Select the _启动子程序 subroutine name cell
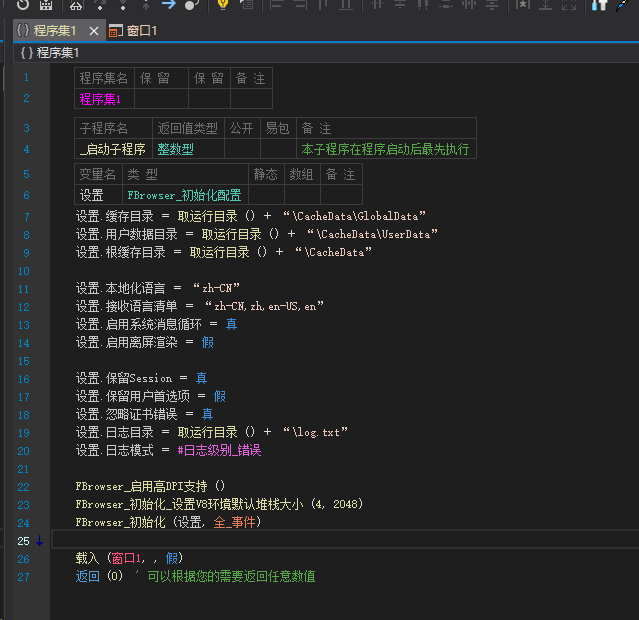The height and width of the screenshot is (620, 639). click(113, 149)
